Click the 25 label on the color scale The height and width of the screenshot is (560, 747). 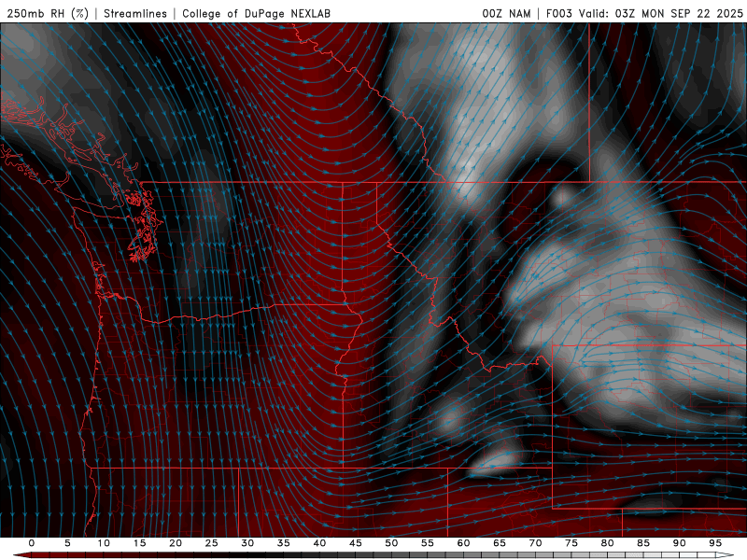click(212, 543)
